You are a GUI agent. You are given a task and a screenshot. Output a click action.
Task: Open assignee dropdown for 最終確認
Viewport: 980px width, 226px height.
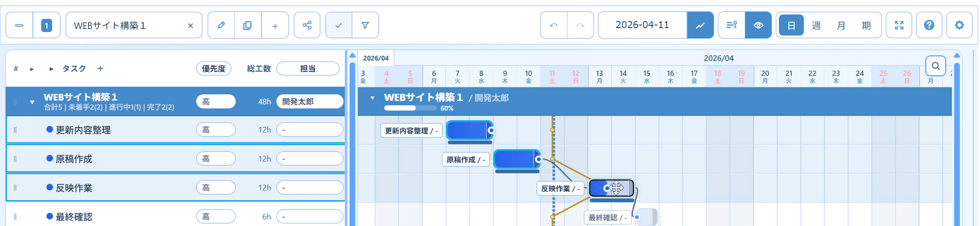tap(310, 216)
